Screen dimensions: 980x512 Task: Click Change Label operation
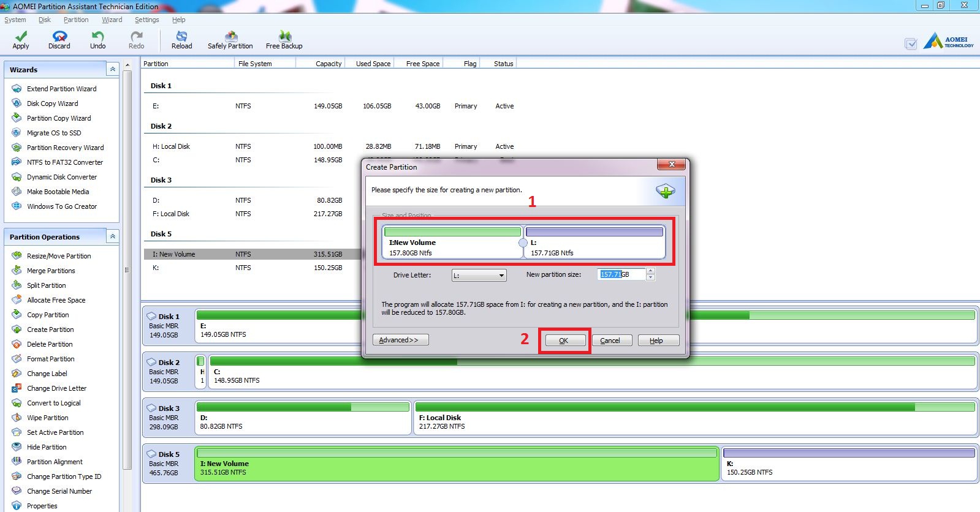tap(47, 374)
